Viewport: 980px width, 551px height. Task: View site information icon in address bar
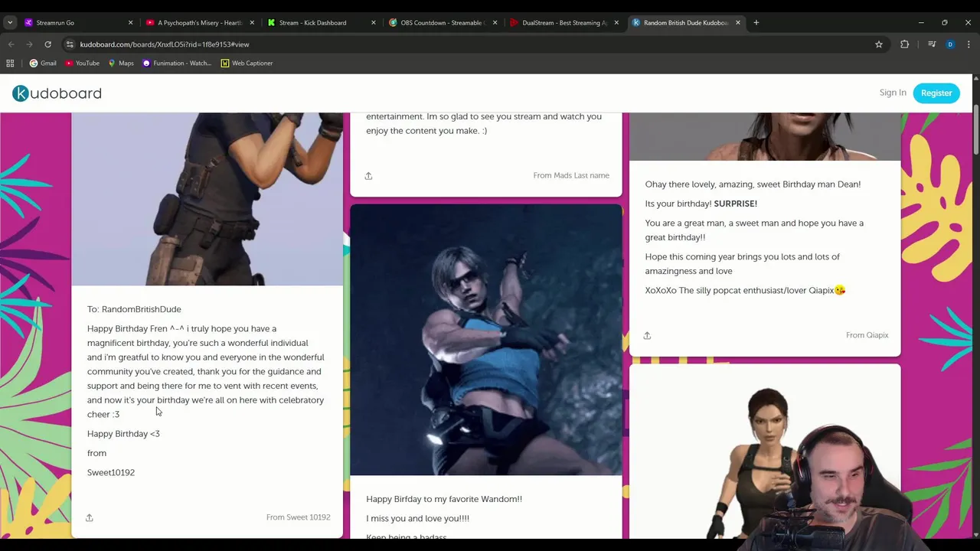70,44
